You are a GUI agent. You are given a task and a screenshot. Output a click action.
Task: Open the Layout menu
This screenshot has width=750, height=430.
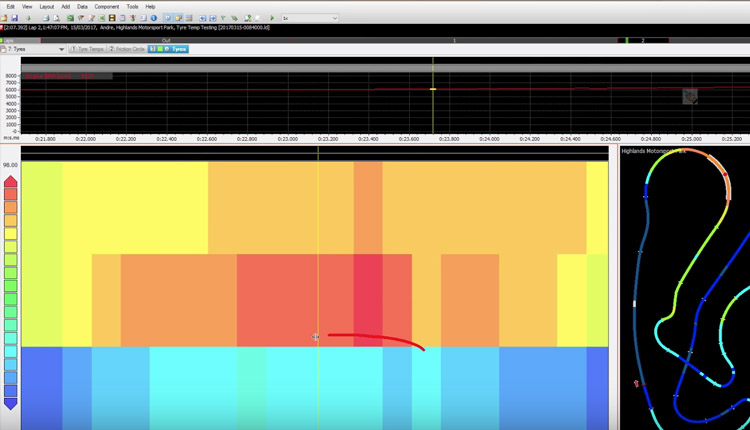click(47, 6)
